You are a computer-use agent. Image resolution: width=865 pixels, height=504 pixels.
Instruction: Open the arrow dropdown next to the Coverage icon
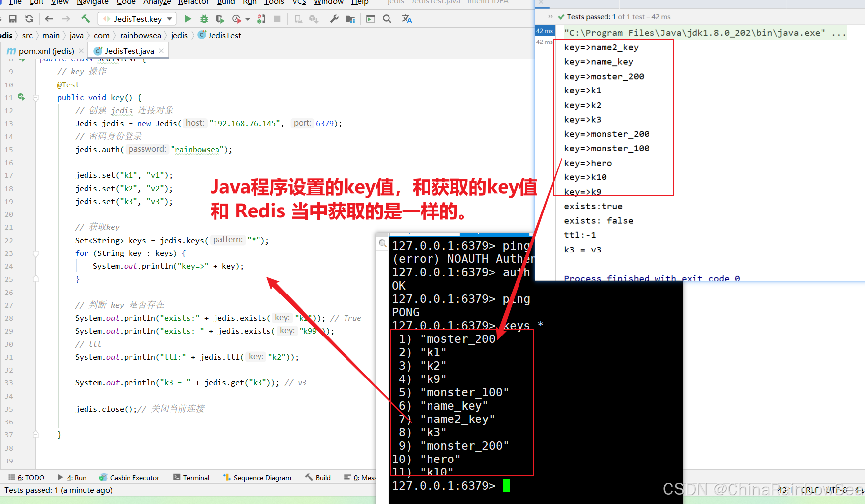[248, 19]
